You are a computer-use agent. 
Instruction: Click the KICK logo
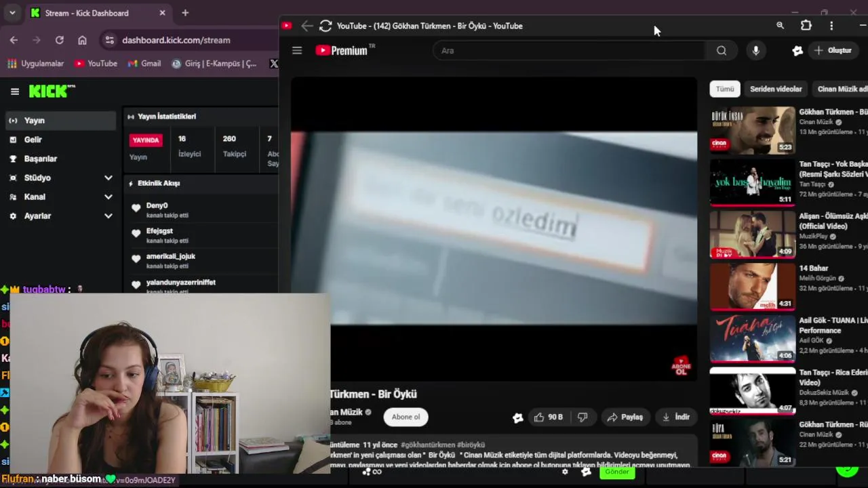52,91
